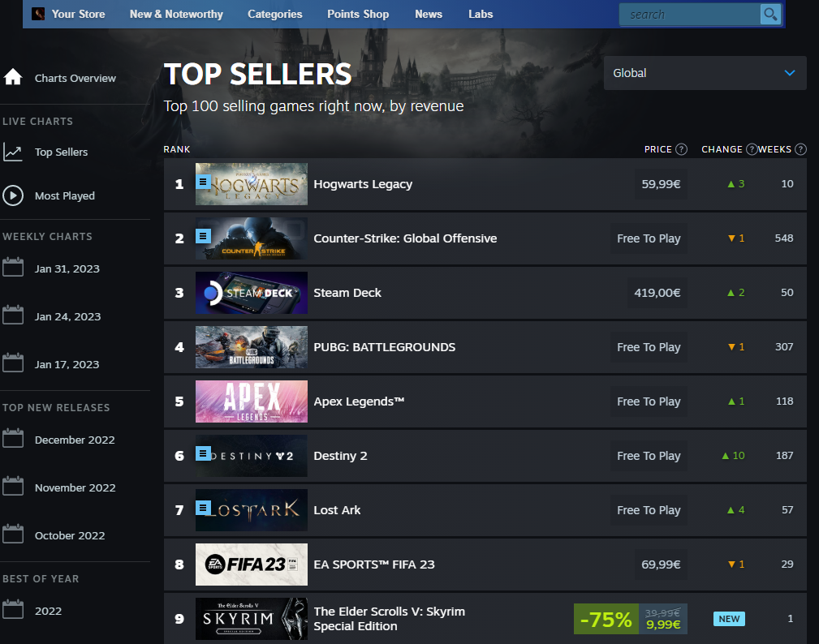The image size is (819, 644).
Task: Click the CHANGE help question mark icon
Action: pos(752,149)
